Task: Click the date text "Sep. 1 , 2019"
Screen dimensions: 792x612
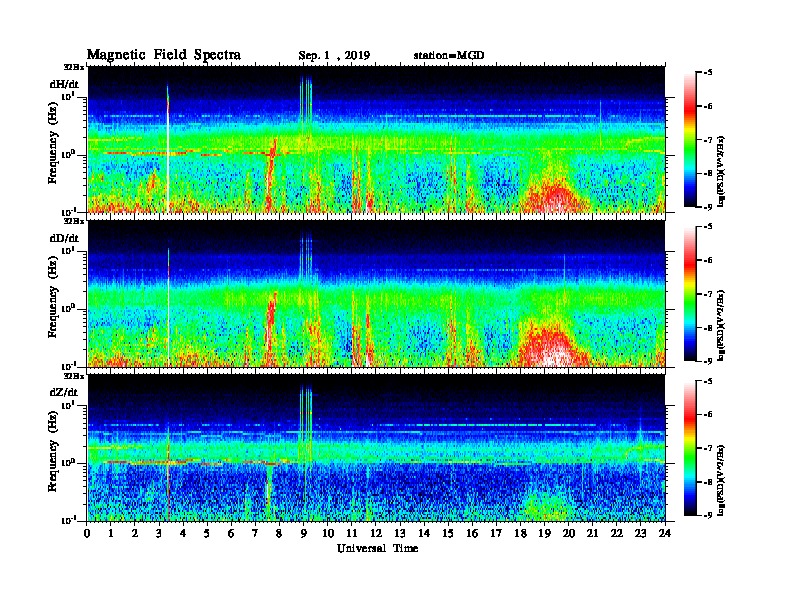Action: 334,56
